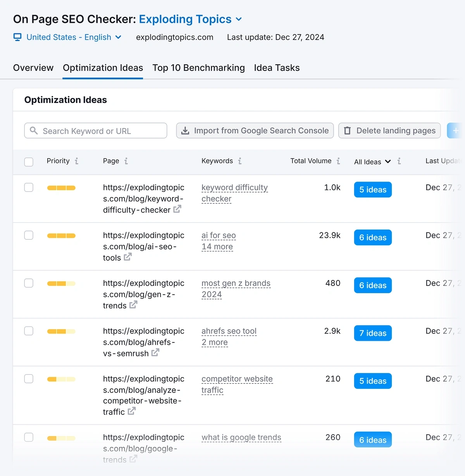The width and height of the screenshot is (465, 476).
Task: Click the trash icon on Delete landing pages
Action: [x=348, y=131]
